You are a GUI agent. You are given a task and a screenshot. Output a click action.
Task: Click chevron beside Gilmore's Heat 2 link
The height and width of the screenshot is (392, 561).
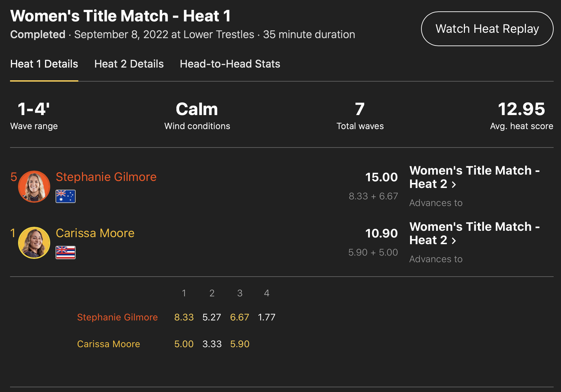(454, 184)
